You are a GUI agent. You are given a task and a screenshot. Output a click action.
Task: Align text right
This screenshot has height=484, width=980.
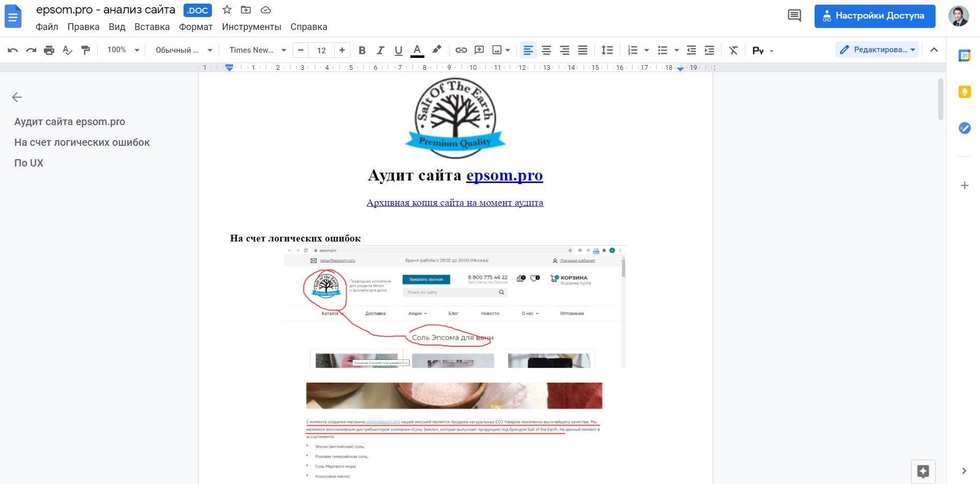point(564,50)
